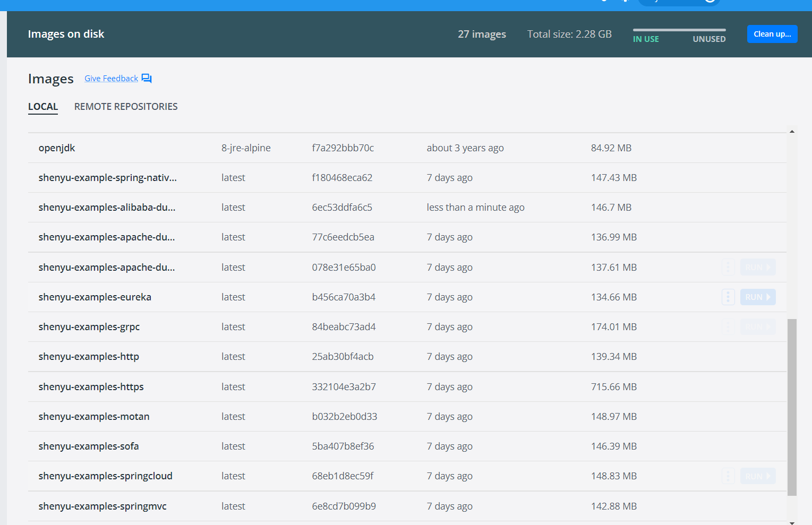Click the 84.92 MB size value

coord(611,148)
